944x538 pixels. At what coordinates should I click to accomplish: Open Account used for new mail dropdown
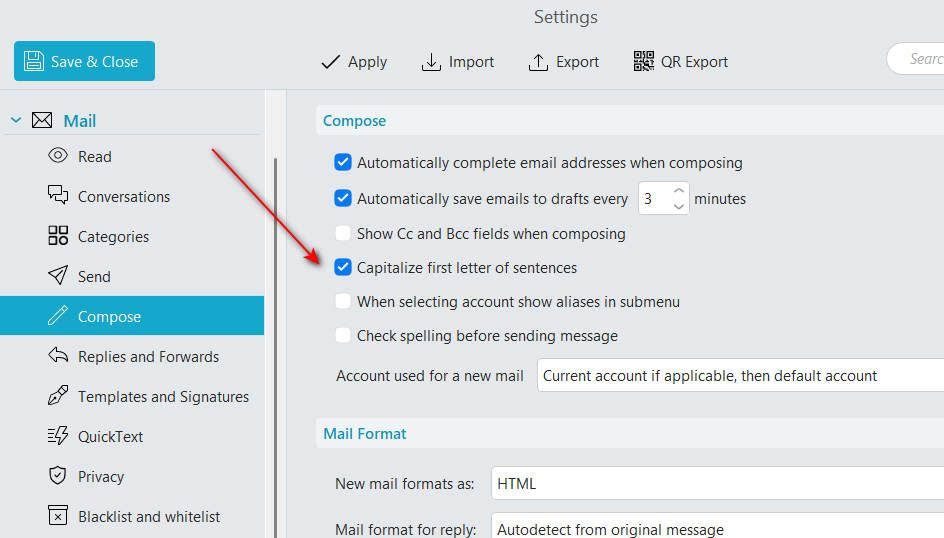click(x=740, y=376)
